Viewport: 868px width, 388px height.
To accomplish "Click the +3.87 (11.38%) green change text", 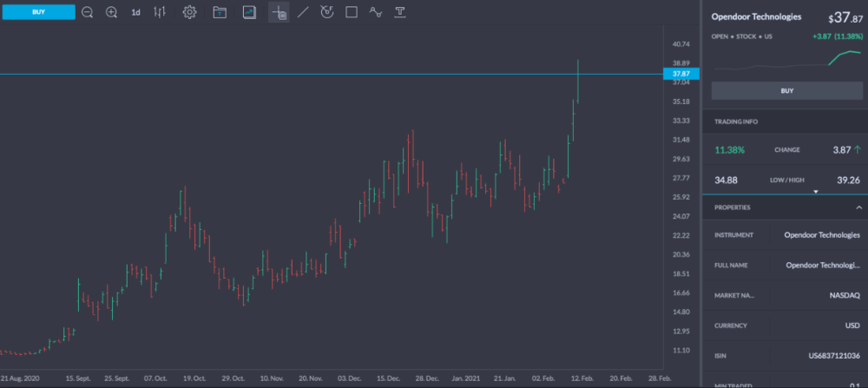I will [x=837, y=36].
